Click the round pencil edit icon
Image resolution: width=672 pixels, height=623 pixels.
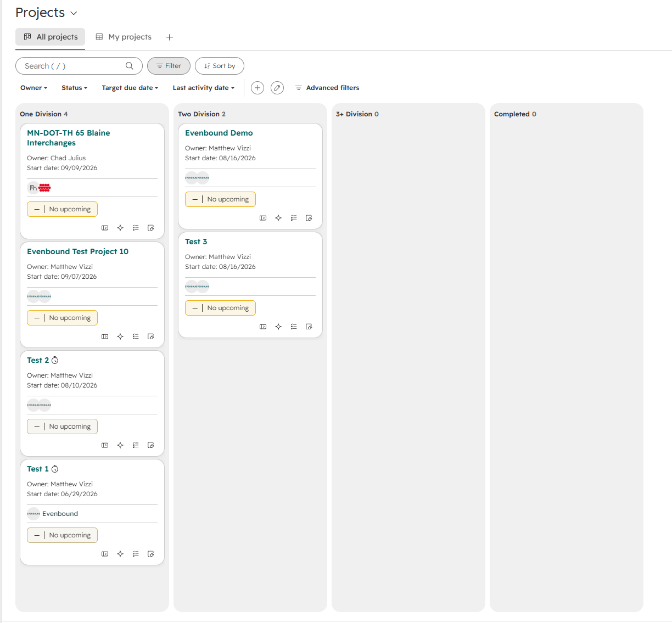tap(277, 88)
